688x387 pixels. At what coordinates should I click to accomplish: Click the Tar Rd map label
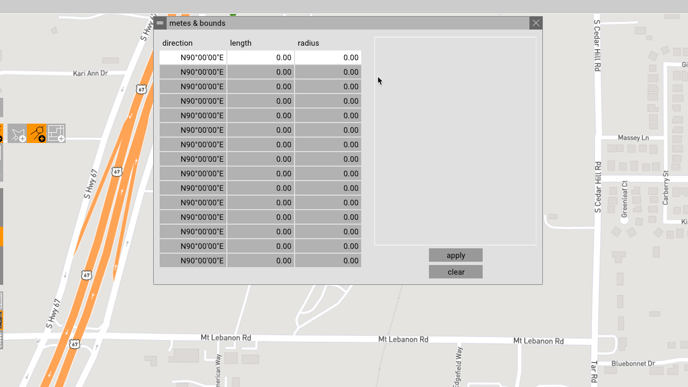tap(594, 372)
